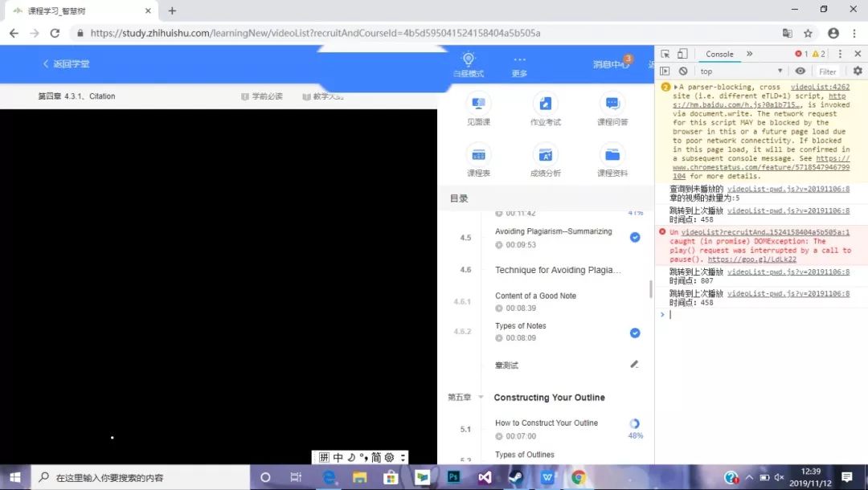Click 返回学堂 back link
868x490 pixels.
66,64
